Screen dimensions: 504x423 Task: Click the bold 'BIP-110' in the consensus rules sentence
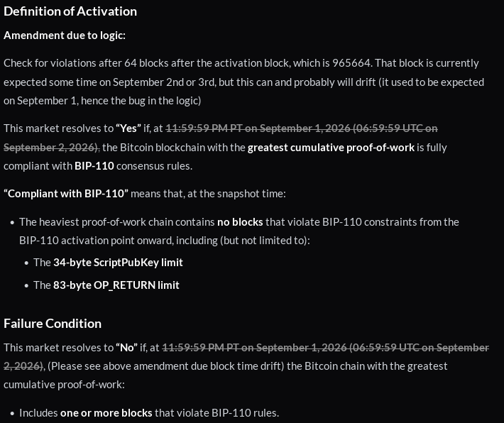94,166
